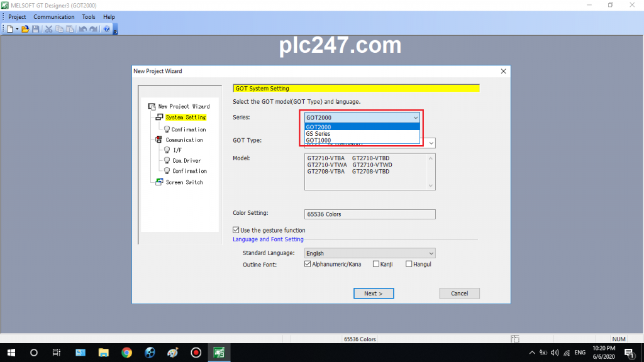The image size is (644, 362).
Task: Click the GT2710-VTBA model entry
Action: click(x=326, y=158)
